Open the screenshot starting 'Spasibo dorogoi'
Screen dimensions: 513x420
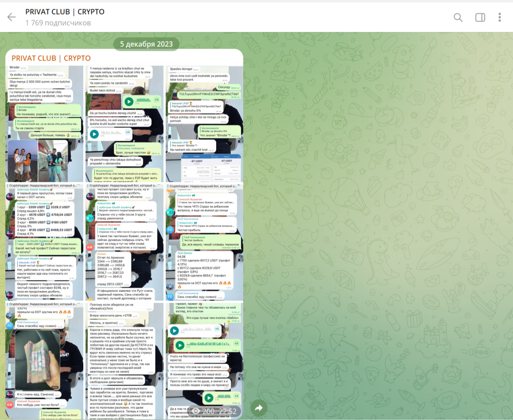[204, 124]
